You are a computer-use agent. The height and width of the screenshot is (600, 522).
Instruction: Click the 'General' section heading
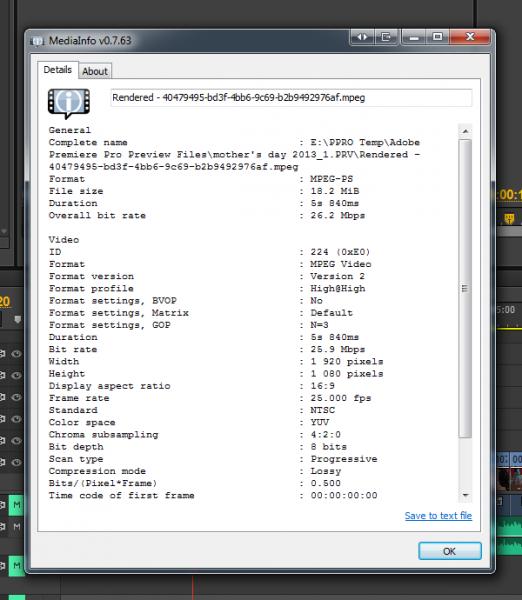point(70,130)
